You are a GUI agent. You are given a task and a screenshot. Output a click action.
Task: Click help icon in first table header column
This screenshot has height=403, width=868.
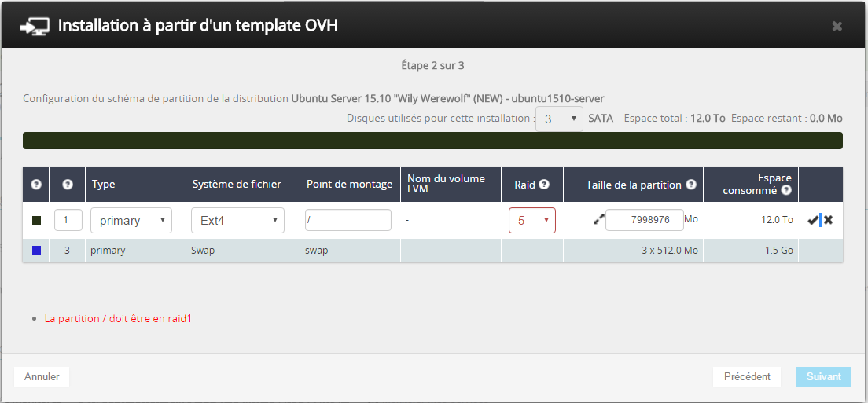(36, 185)
